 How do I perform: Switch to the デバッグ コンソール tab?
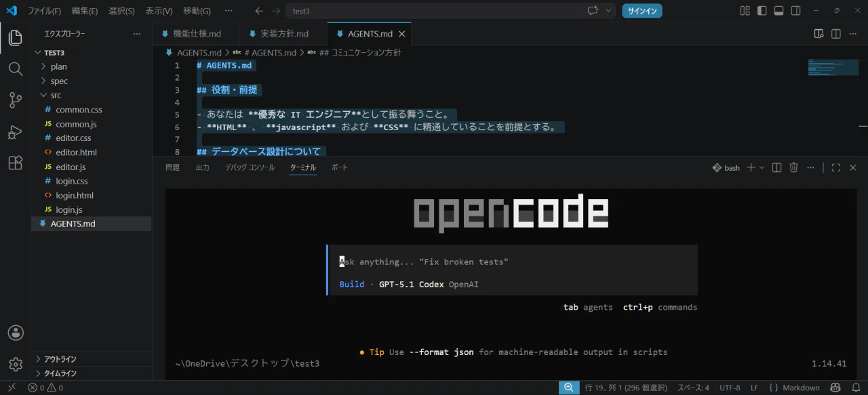tap(250, 167)
